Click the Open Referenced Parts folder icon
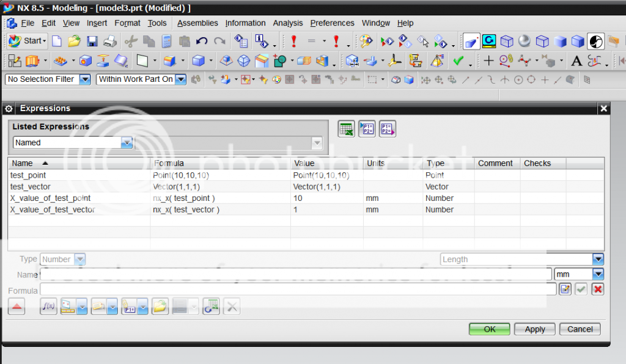This screenshot has width=626, height=364. coord(160,306)
